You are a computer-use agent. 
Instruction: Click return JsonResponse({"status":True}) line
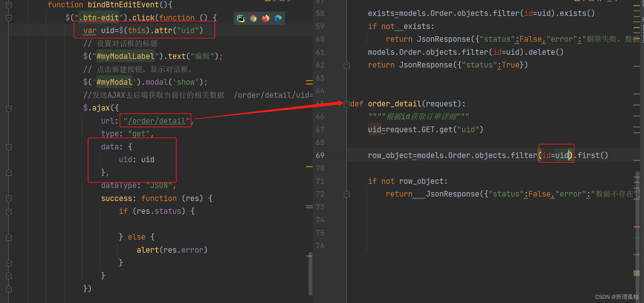click(448, 65)
